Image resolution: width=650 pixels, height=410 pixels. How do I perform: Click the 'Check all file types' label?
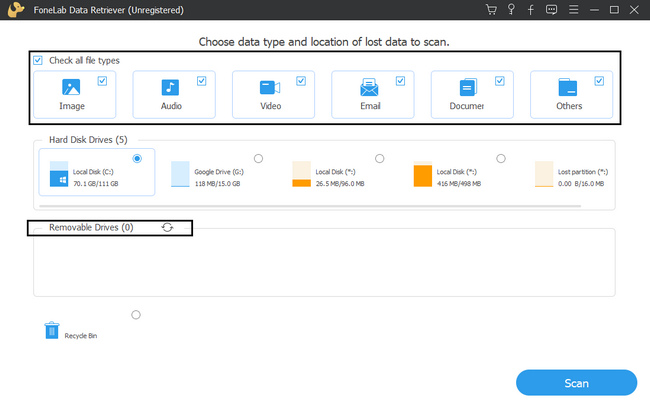[84, 61]
